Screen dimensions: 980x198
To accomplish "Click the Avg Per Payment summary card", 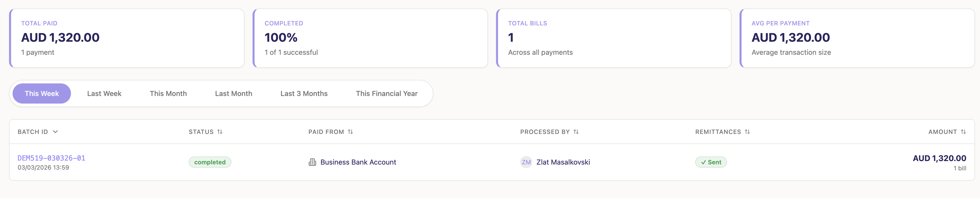I will [857, 38].
